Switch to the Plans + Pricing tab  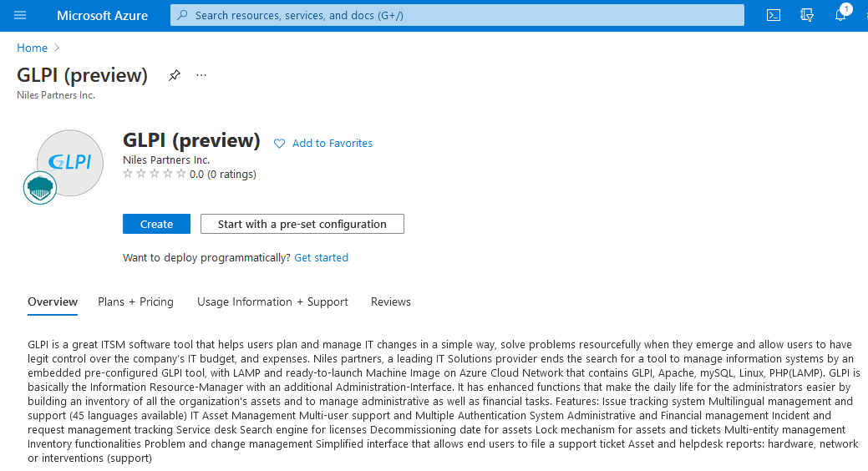[x=135, y=301]
